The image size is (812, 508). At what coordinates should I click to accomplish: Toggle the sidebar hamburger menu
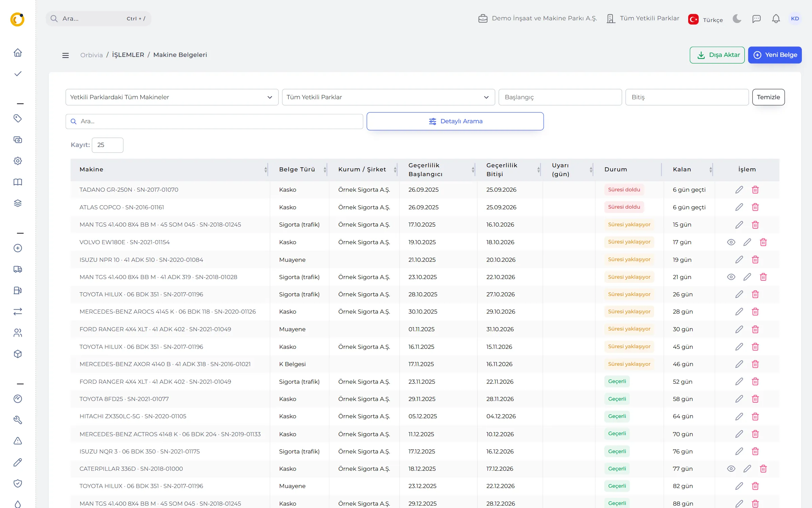tap(65, 55)
